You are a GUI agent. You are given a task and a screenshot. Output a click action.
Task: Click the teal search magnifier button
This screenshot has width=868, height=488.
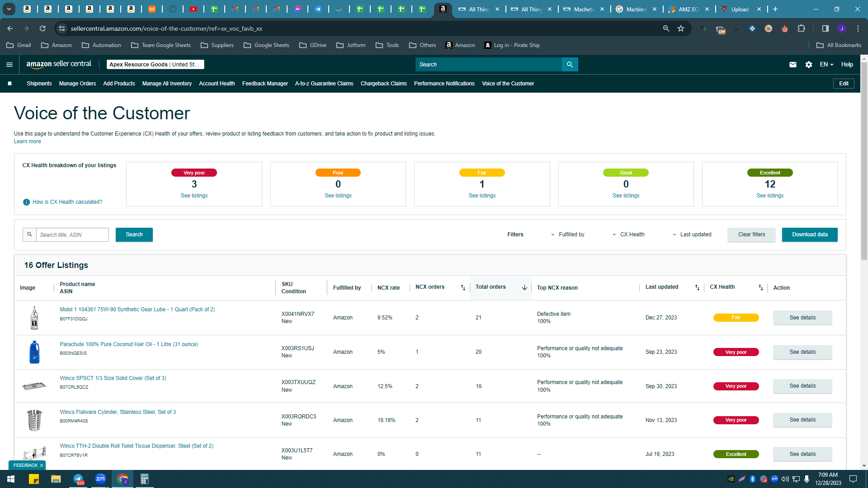pos(570,65)
